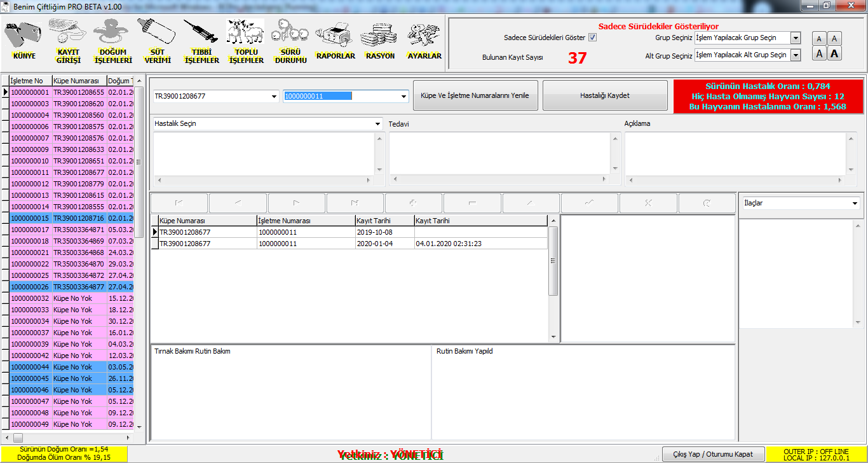Open the KÜNYE ear tag module

[x=24, y=38]
